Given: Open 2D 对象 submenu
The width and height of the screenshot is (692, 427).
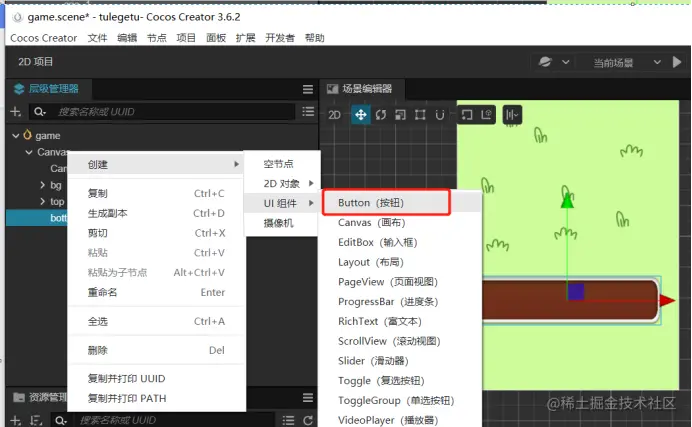Looking at the screenshot, I should [x=282, y=184].
